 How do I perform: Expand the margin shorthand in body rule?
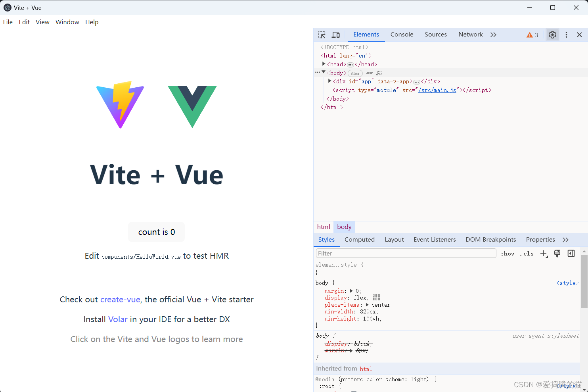pos(351,291)
